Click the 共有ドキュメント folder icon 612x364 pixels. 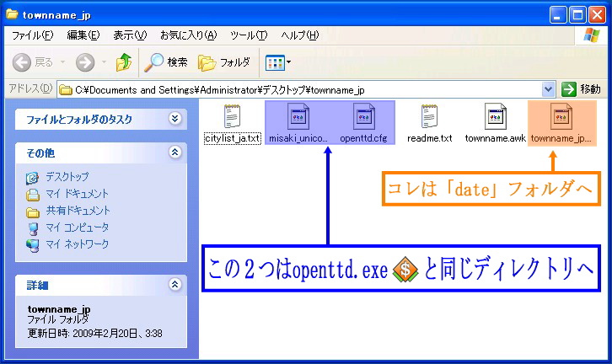click(x=33, y=212)
